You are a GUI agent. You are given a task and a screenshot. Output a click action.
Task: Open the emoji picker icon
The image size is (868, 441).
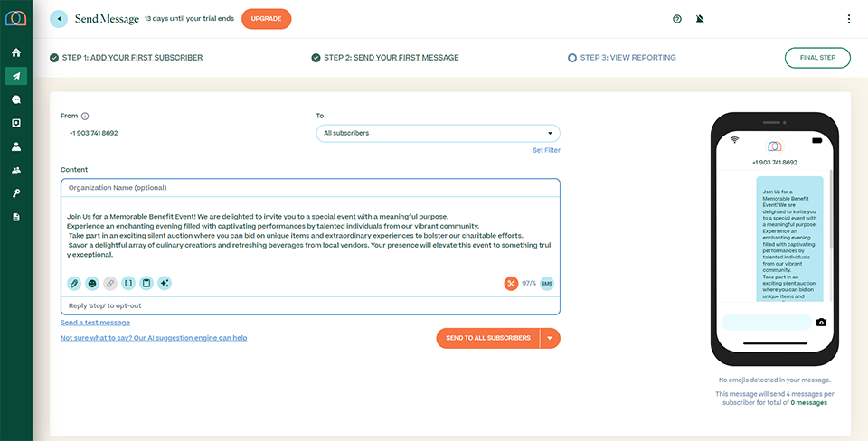(x=92, y=283)
